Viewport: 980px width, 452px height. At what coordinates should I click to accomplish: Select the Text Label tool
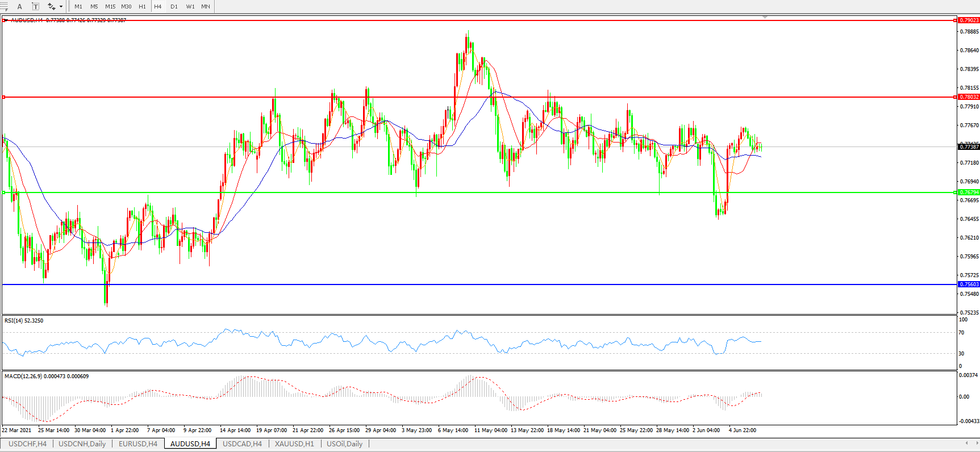point(35,7)
